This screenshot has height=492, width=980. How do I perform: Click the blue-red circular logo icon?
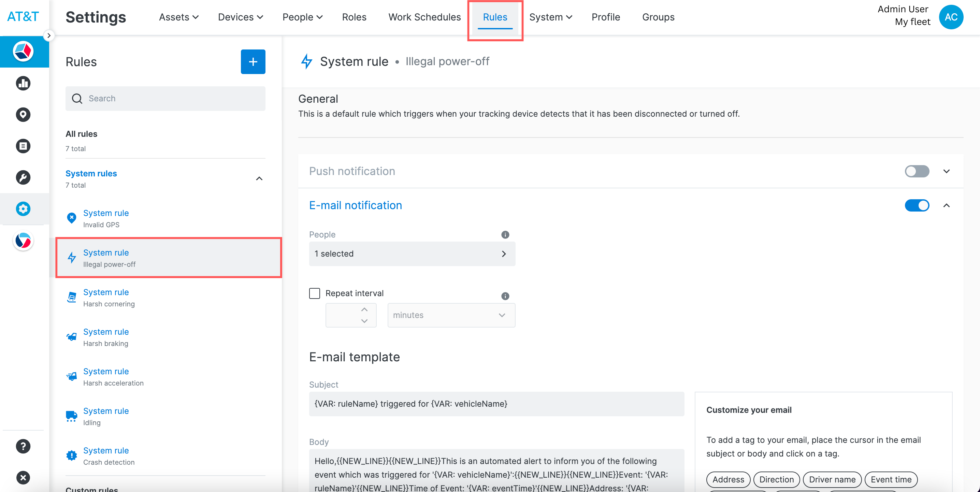[x=23, y=241]
